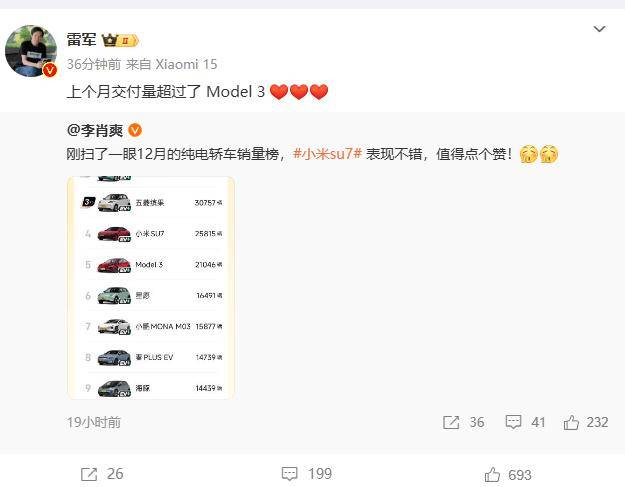Click the red verified V on avatar
The height and width of the screenshot is (487, 625).
pos(50,71)
